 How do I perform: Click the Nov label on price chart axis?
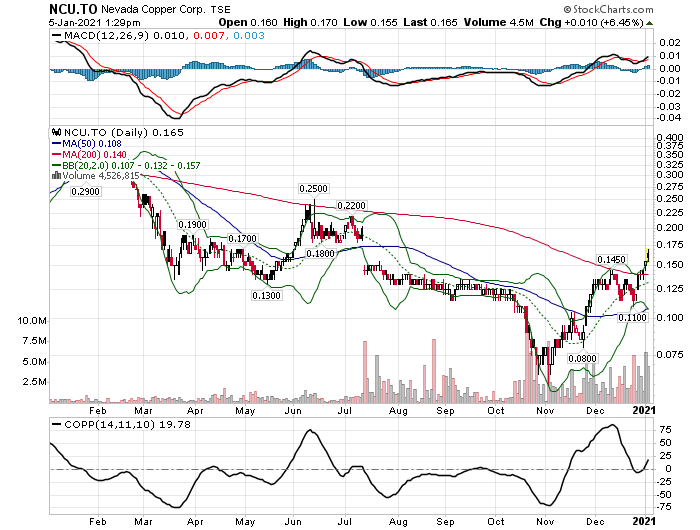[x=545, y=411]
